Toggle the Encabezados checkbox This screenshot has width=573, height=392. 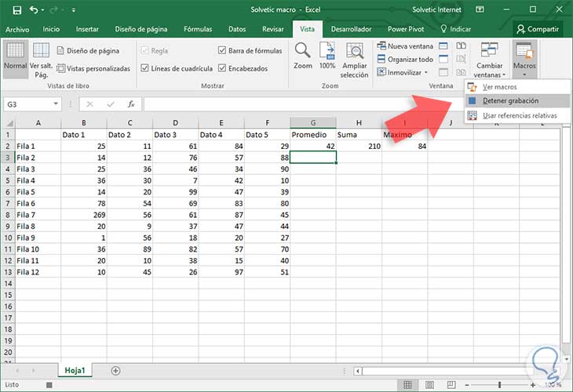[x=222, y=68]
